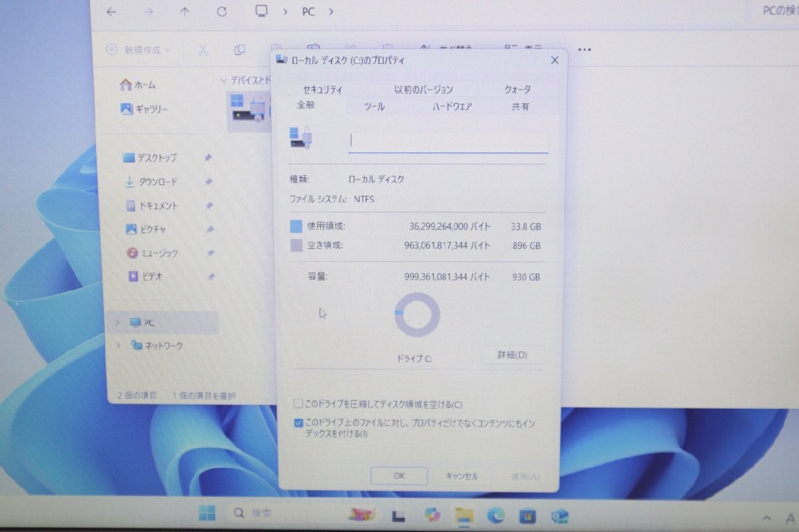Click the drive name text field
This screenshot has width=799, height=532.
pyautogui.click(x=448, y=141)
